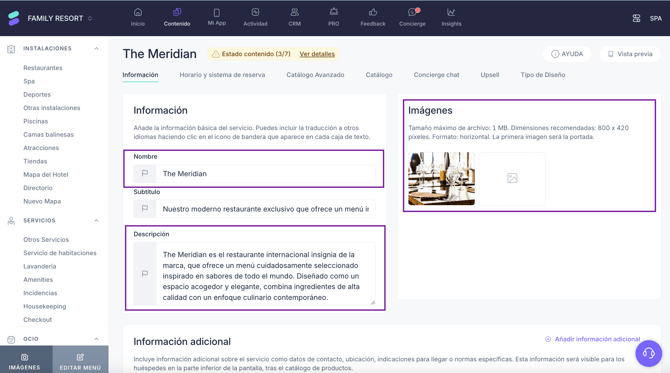Viewport: 670px width, 373px height.
Task: Open Directorio in the sidebar
Action: [38, 188]
